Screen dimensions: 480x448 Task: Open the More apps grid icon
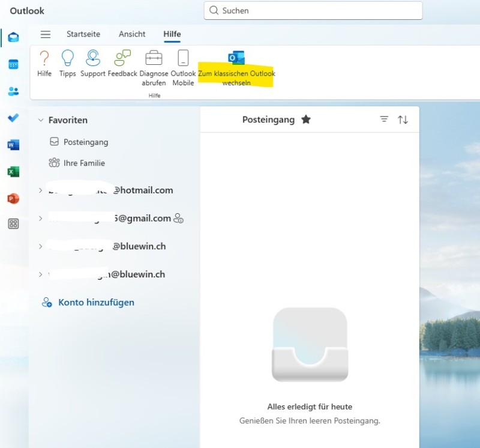[13, 224]
